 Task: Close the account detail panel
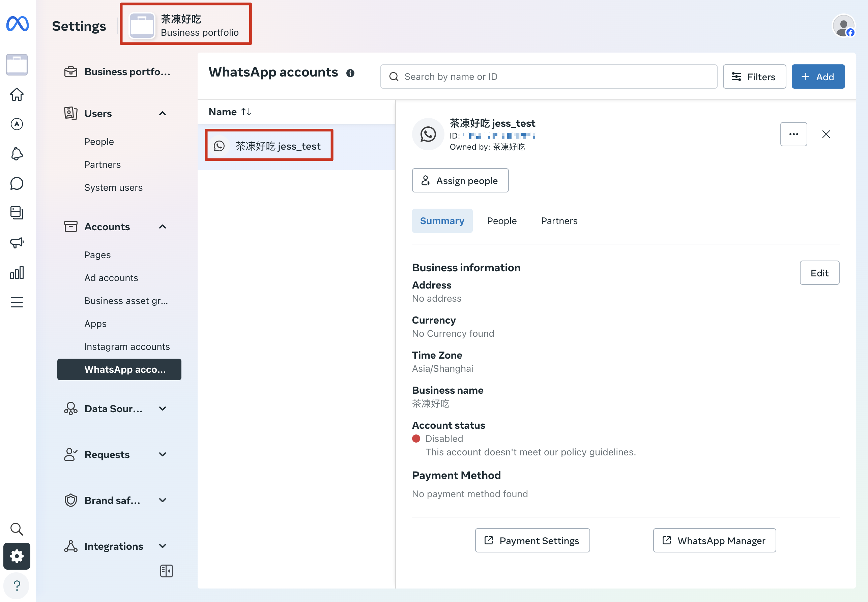click(x=826, y=134)
